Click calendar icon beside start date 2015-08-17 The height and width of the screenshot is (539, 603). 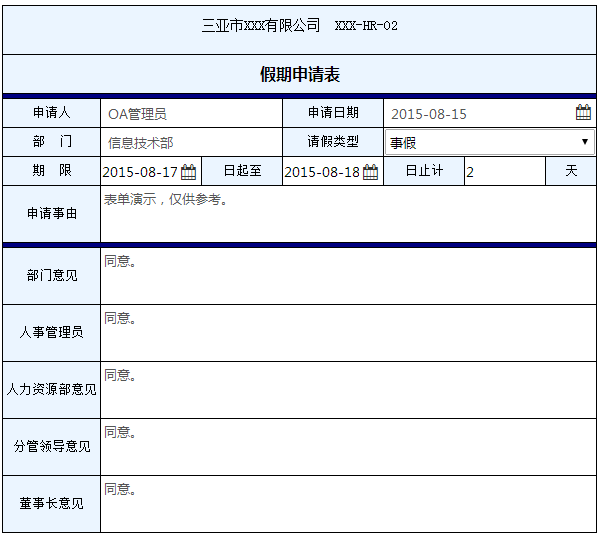(188, 172)
